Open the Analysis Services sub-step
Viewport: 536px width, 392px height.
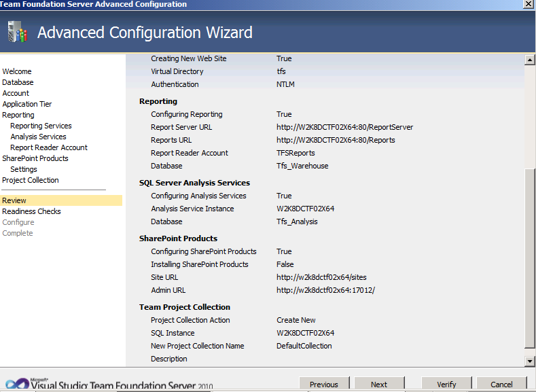pyautogui.click(x=38, y=137)
